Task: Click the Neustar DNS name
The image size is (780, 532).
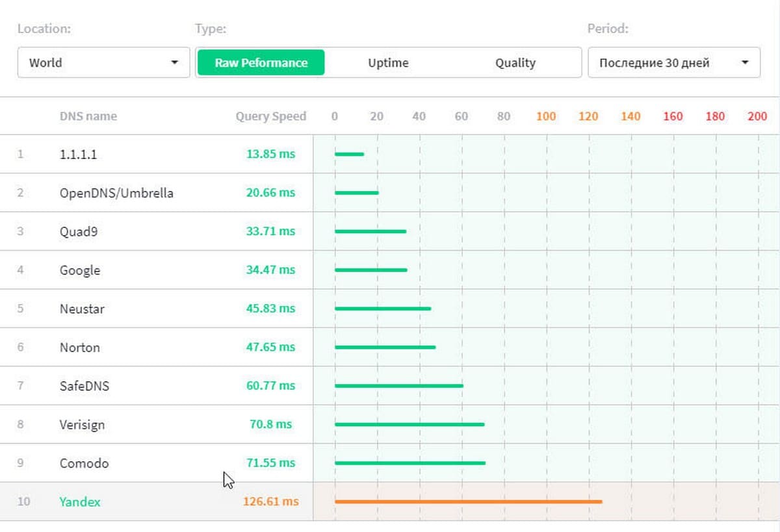Action: (82, 309)
